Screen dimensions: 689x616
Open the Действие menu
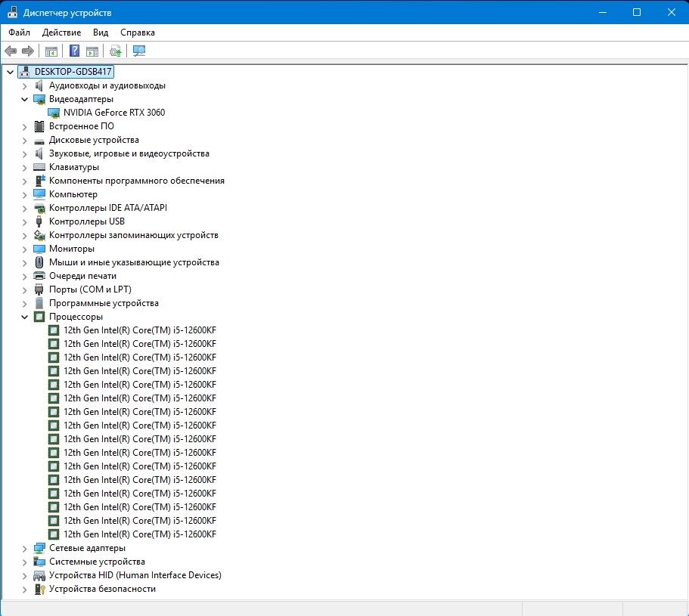click(x=61, y=33)
